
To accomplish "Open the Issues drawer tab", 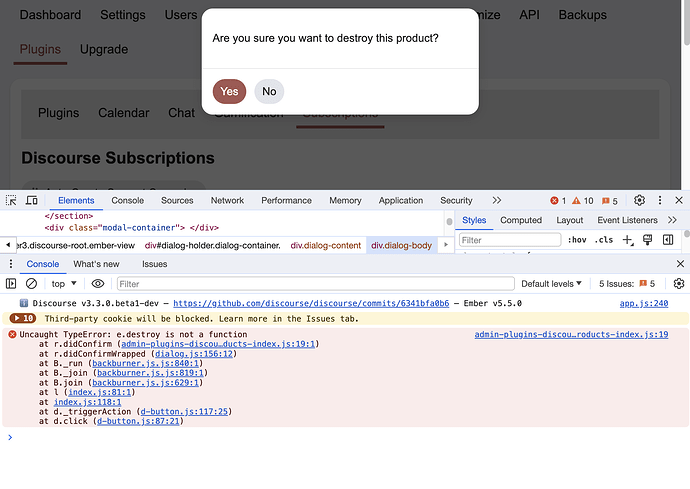I will click(154, 265).
